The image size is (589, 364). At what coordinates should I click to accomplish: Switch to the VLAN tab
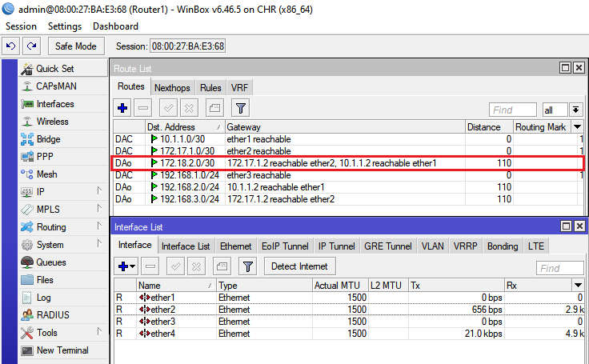coord(432,246)
